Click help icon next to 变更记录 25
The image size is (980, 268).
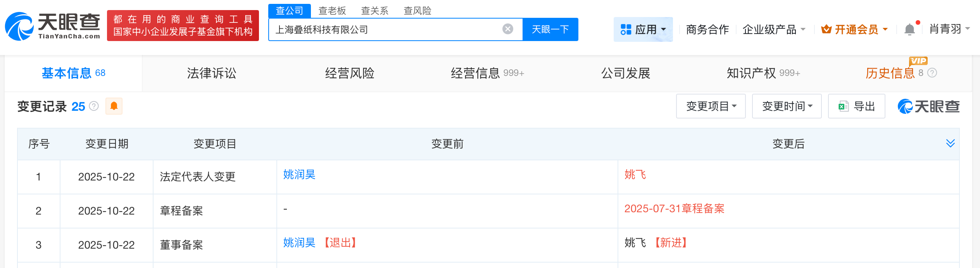coord(94,106)
